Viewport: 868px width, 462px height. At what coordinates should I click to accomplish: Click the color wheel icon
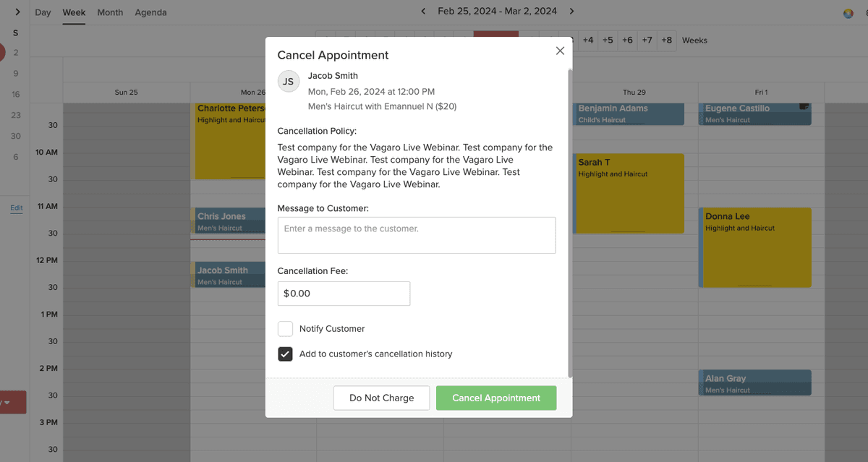pos(848,13)
